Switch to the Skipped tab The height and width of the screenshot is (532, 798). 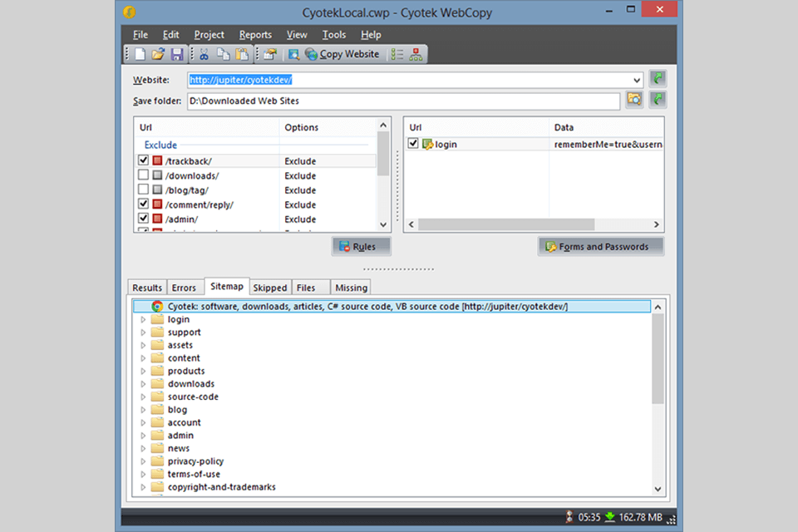point(269,288)
